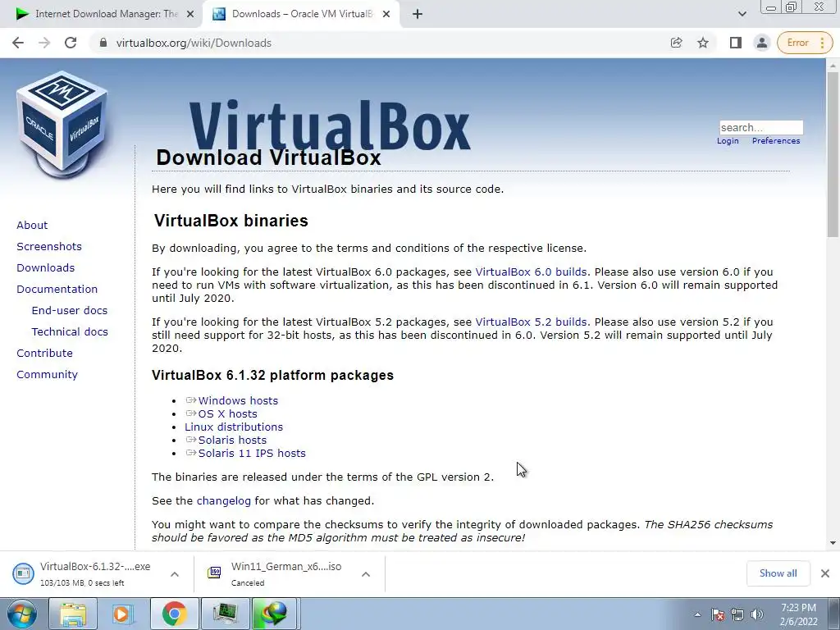Image resolution: width=840 pixels, height=630 pixels.
Task: Expand options for Win11_German iso download
Action: point(366,574)
